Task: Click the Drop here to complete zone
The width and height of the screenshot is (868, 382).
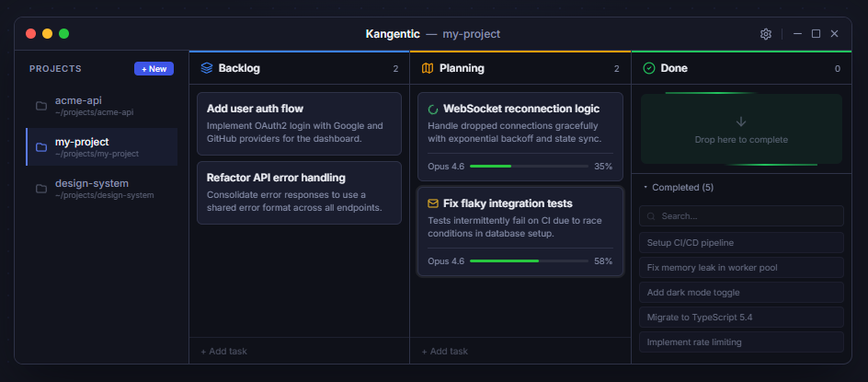Action: click(x=741, y=129)
